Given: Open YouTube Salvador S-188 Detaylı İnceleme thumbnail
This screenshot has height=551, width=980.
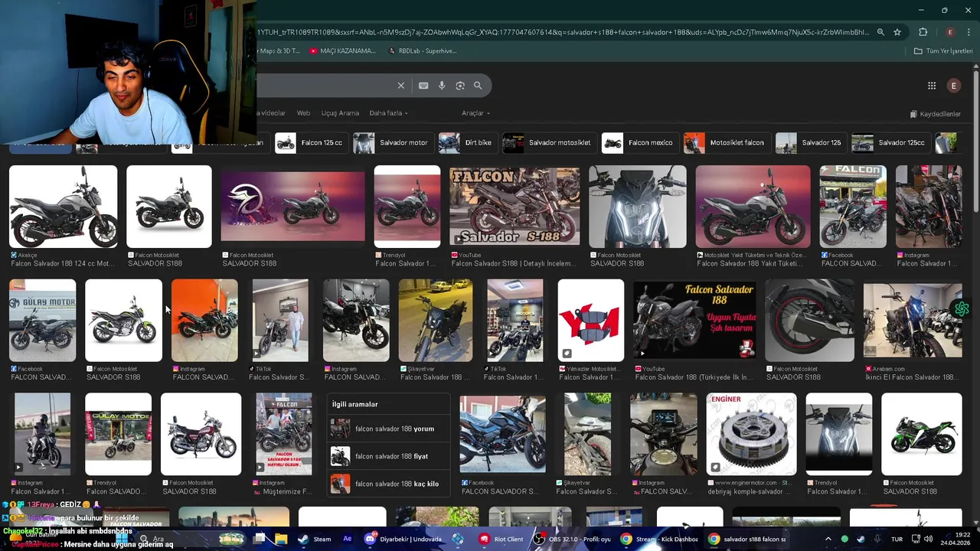Looking at the screenshot, I should tap(514, 207).
